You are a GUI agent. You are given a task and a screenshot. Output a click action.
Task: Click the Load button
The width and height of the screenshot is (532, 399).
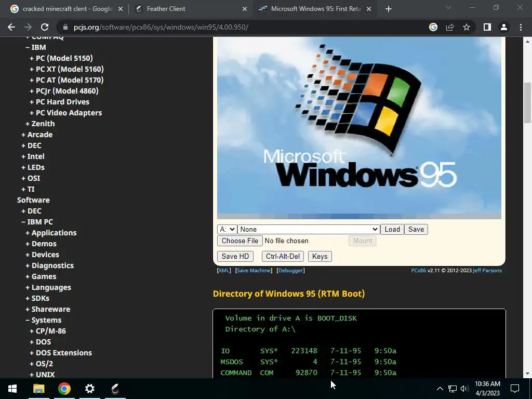392,229
